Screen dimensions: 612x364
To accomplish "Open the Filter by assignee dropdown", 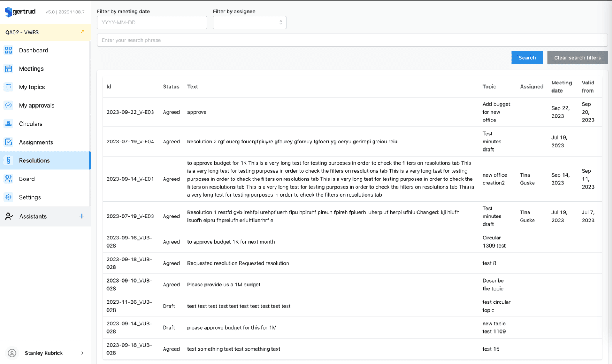I will click(249, 22).
